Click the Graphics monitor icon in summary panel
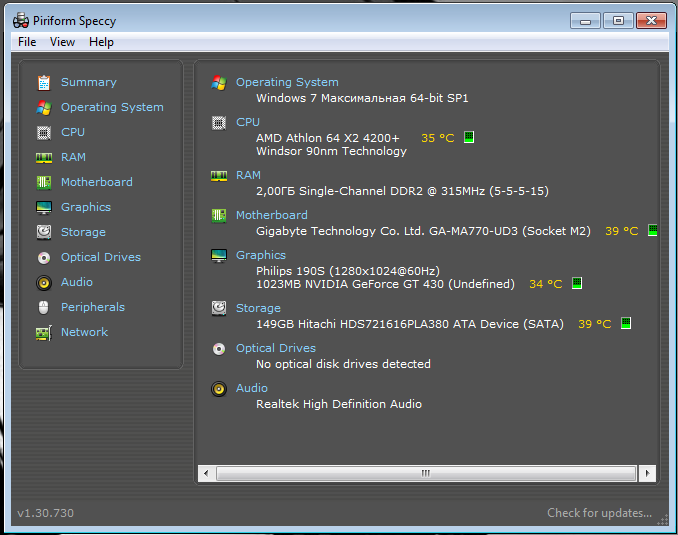The height and width of the screenshot is (535, 678). point(219,256)
